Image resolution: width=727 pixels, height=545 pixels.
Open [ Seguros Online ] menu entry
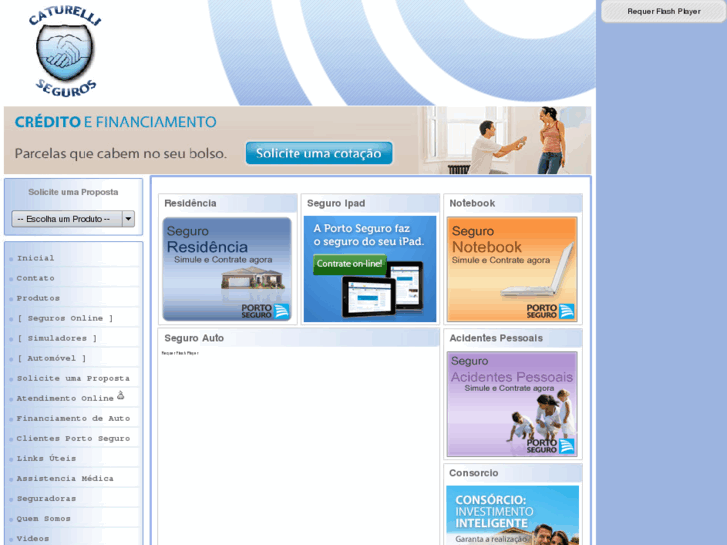click(x=65, y=318)
